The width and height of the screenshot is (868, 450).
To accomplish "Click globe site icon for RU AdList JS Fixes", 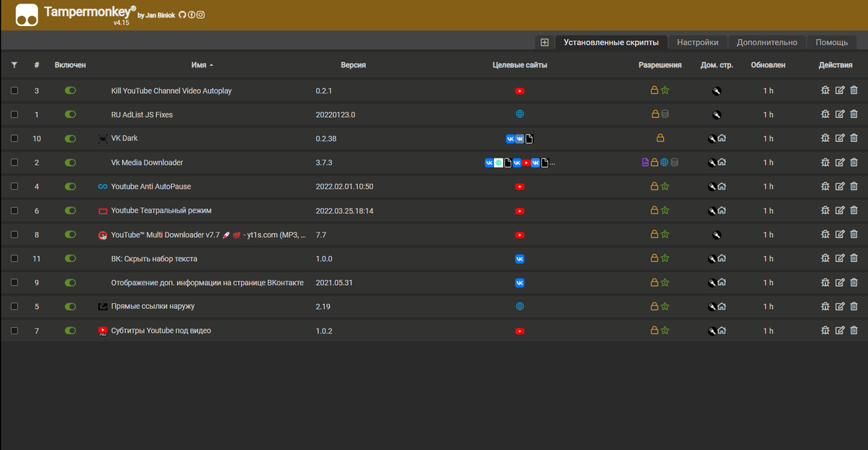I will [x=519, y=114].
